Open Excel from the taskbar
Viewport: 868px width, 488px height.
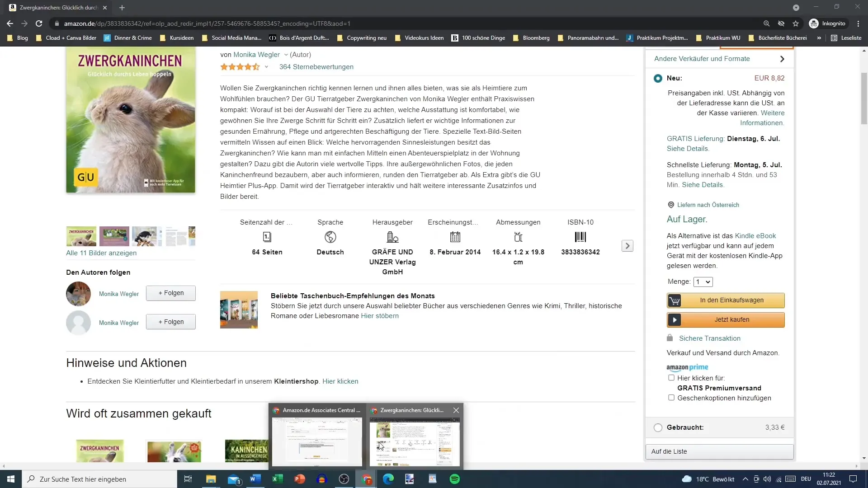coord(278,479)
